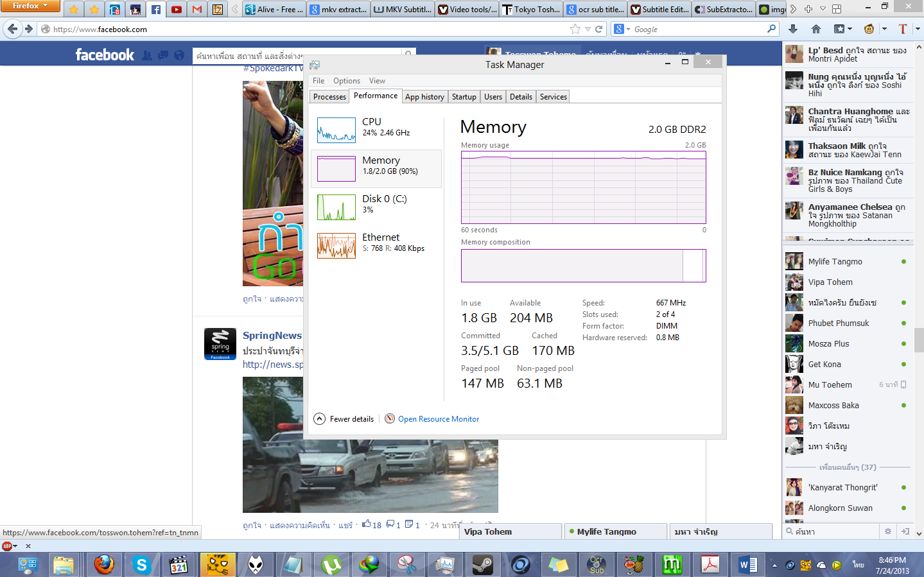Open chat with Mylife Tangmo in sidebar
This screenshot has height=577, width=924.
(x=847, y=261)
